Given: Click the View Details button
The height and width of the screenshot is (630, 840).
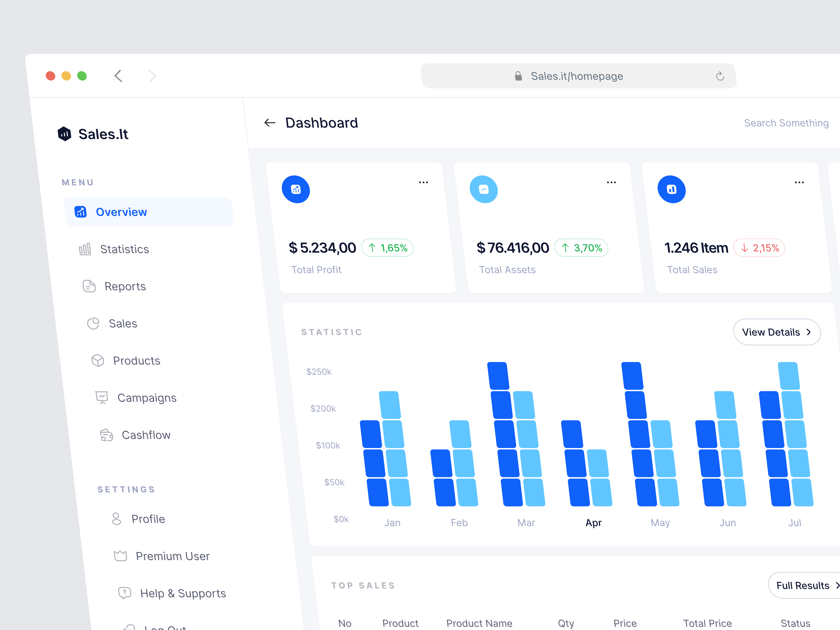Looking at the screenshot, I should (x=776, y=332).
